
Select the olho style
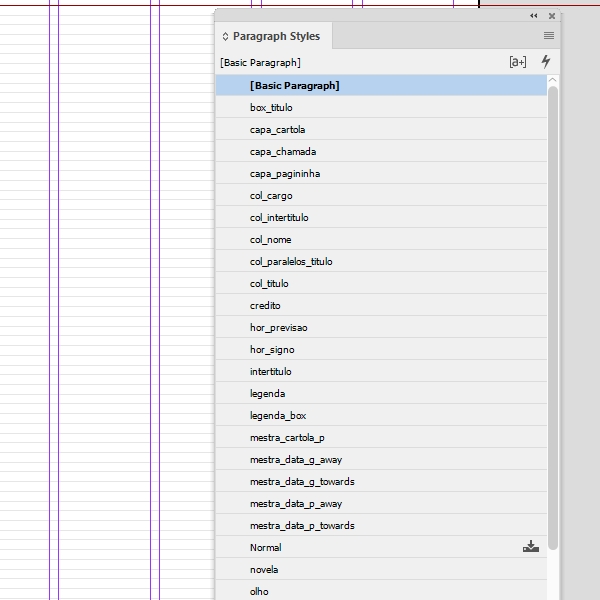(381, 591)
